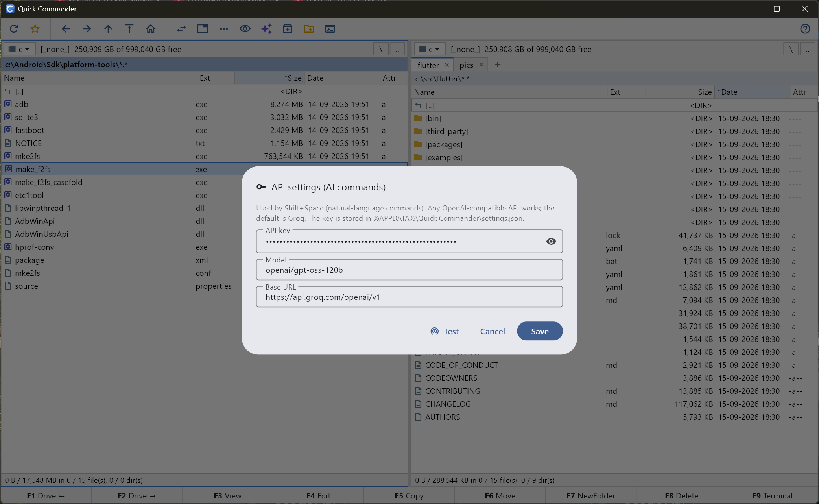Toggle API key visibility eye icon
Viewport: 819px width, 504px height.
pos(551,242)
